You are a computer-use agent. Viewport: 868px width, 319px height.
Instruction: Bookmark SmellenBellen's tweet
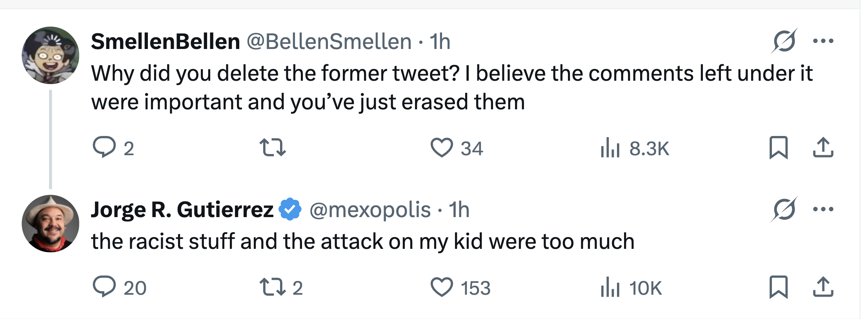click(779, 147)
